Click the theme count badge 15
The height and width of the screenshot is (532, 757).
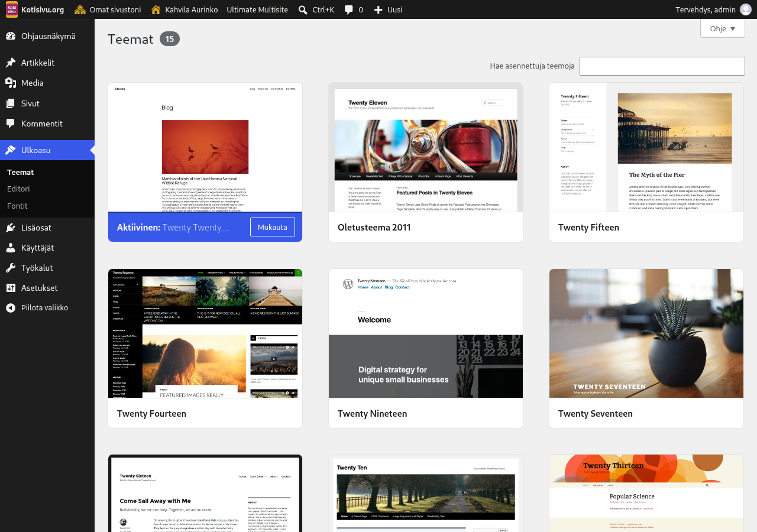pyautogui.click(x=170, y=39)
